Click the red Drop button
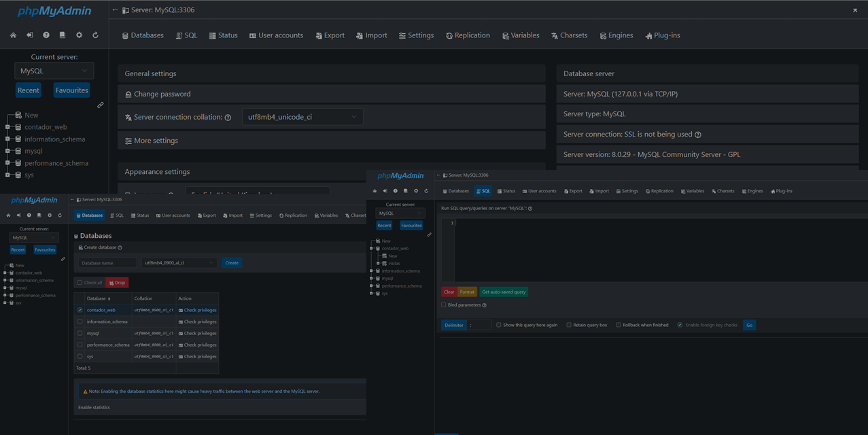868x435 pixels. (117, 283)
